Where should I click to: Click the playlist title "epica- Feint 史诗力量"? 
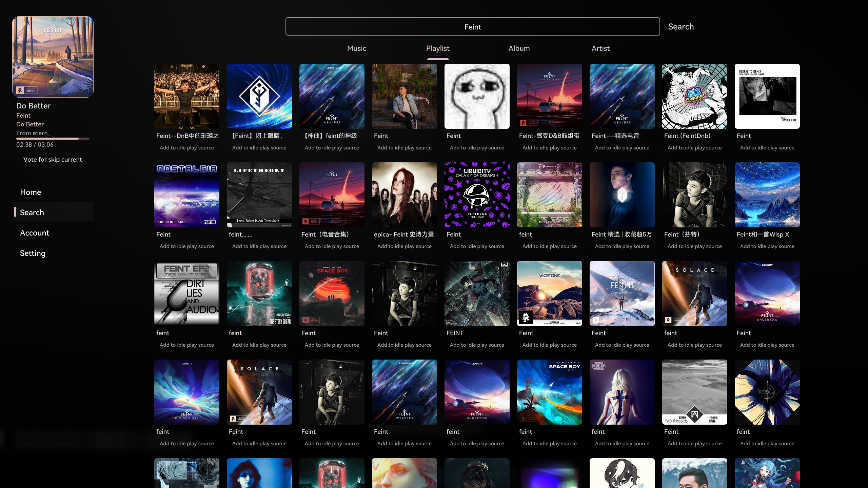tap(404, 235)
